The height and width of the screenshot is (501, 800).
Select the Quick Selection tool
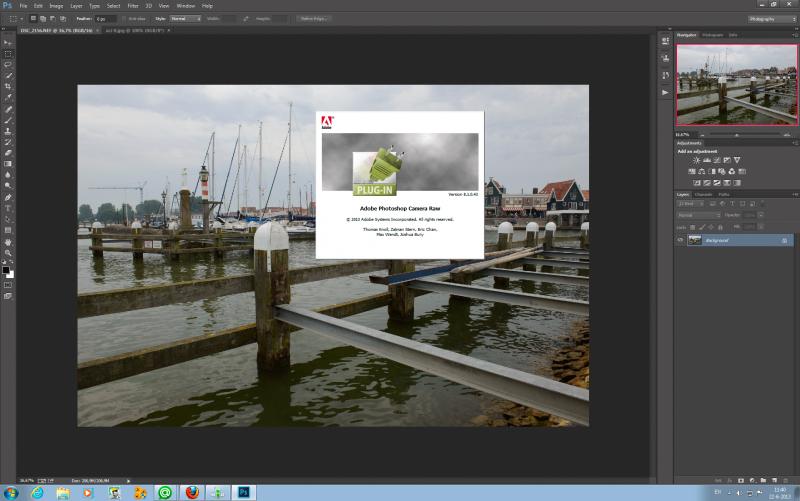(8, 76)
